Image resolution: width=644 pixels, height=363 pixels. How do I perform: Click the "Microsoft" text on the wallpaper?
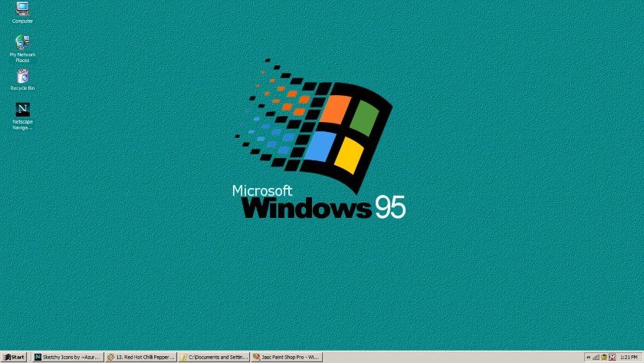pyautogui.click(x=262, y=190)
